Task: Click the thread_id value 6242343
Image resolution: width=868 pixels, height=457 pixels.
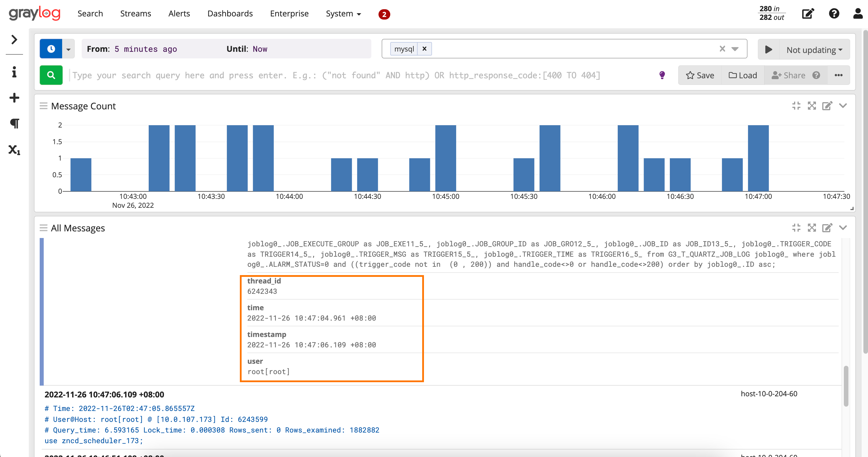Action: (262, 292)
